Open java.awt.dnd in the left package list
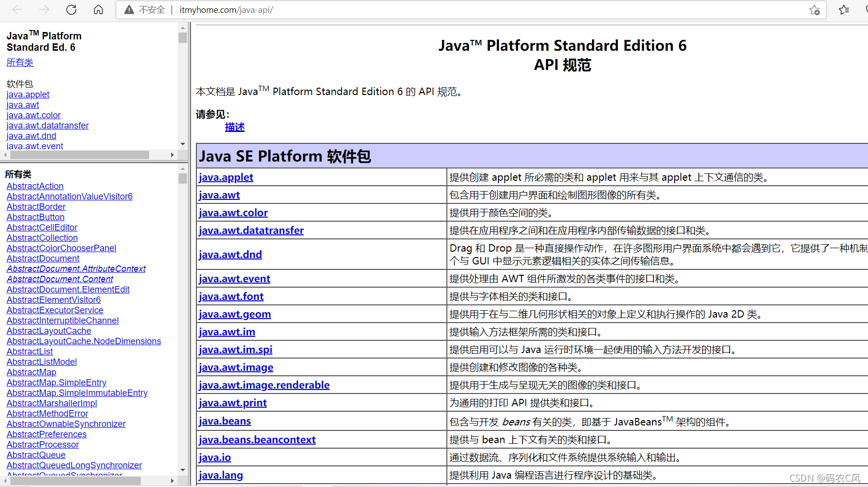The height and width of the screenshot is (487, 868). tap(31, 136)
